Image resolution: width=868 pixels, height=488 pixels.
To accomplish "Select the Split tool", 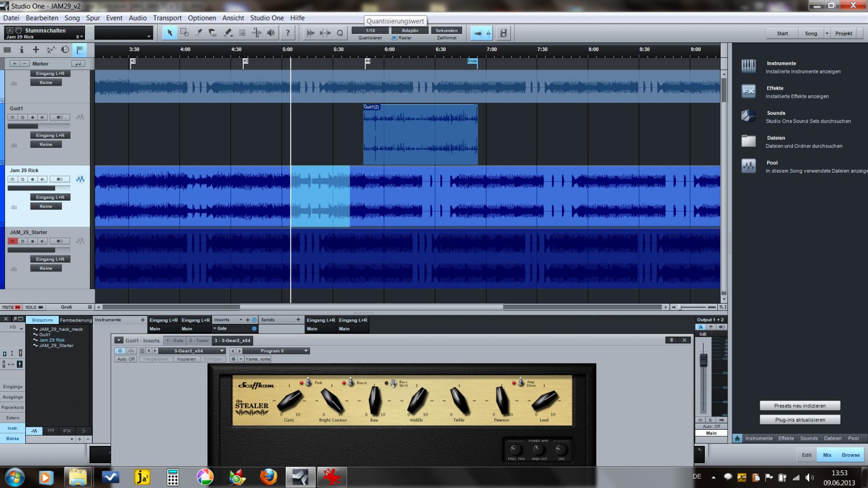I will pyautogui.click(x=199, y=33).
